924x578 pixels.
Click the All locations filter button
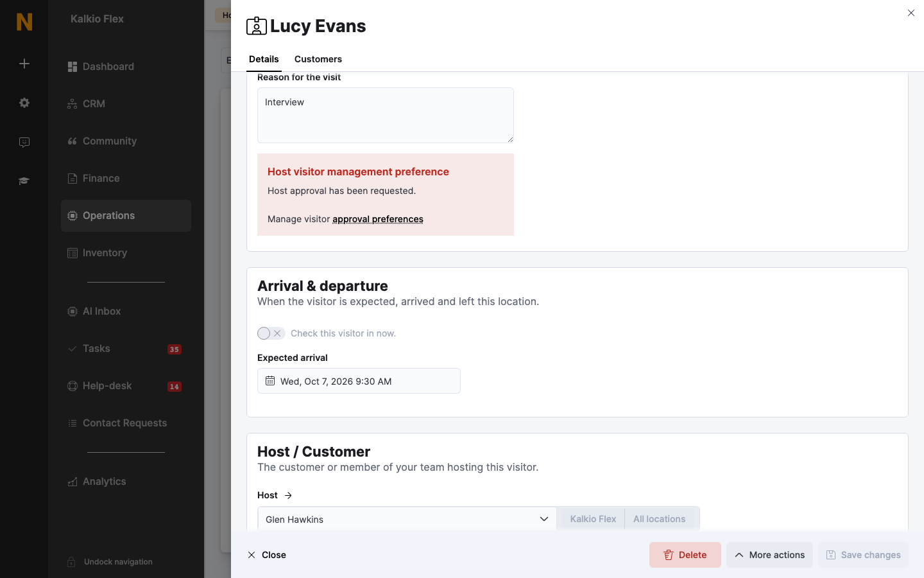point(660,519)
